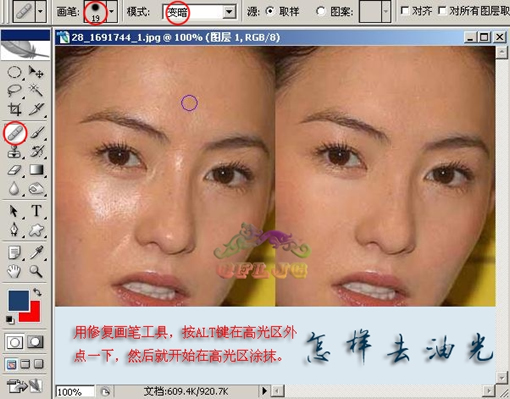Expand the 模式 blend mode dropdown
The image size is (510, 399).
(x=229, y=12)
